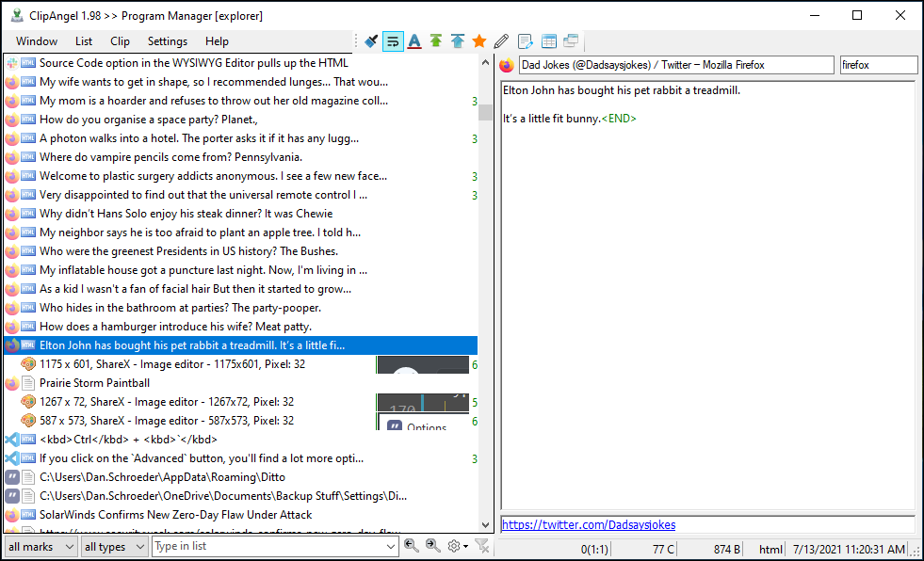
Task: Click the ShareX icon on the 1175 x 601 row
Action: point(27,364)
